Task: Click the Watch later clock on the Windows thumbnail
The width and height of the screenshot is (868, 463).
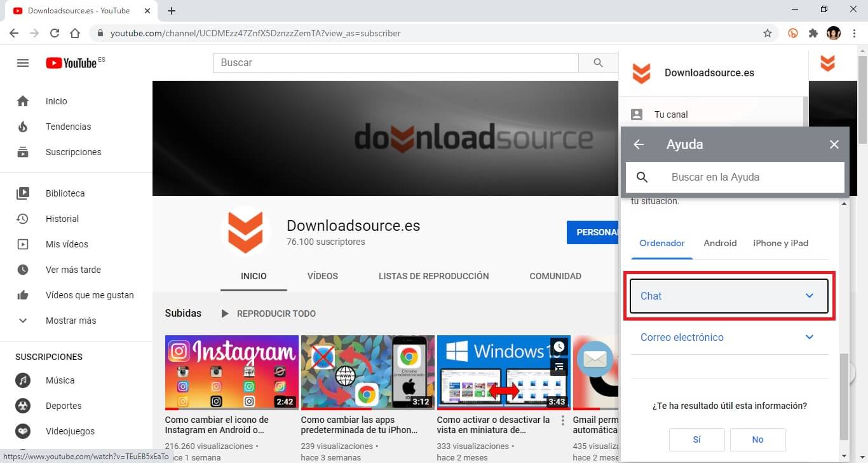Action: (559, 347)
